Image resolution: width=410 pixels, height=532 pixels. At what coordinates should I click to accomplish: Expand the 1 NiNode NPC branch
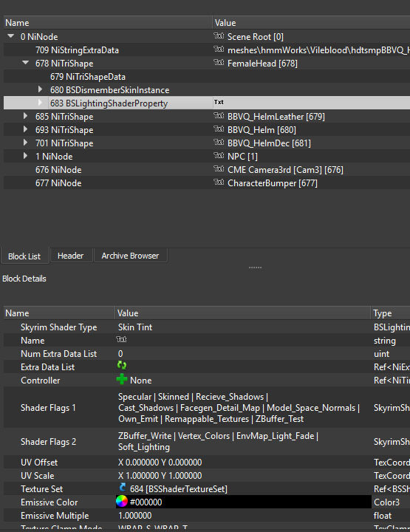tap(25, 156)
